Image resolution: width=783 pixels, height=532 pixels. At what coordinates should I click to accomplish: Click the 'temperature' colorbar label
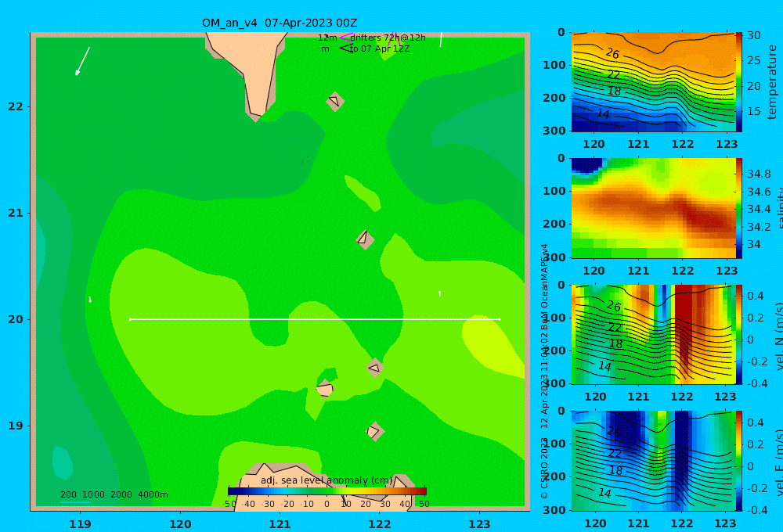772,82
